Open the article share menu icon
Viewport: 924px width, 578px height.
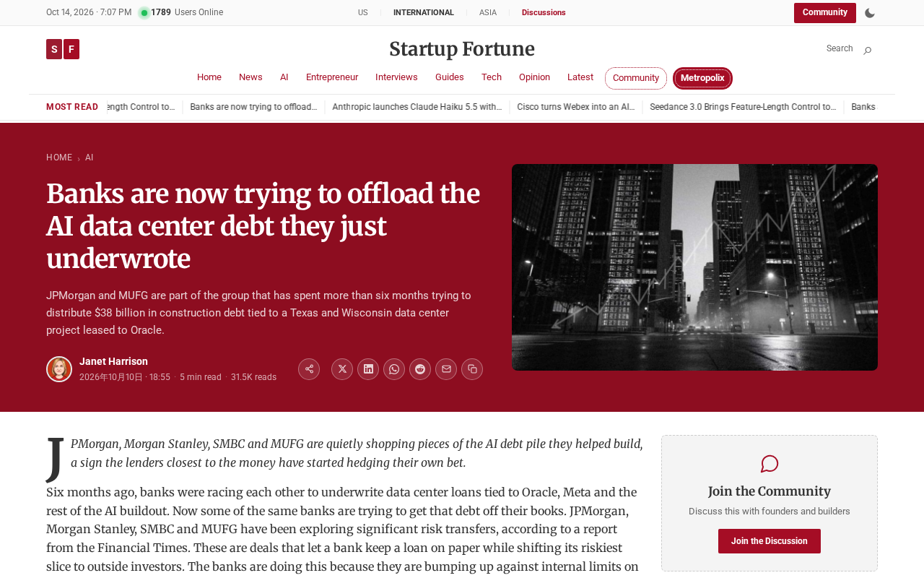point(309,369)
